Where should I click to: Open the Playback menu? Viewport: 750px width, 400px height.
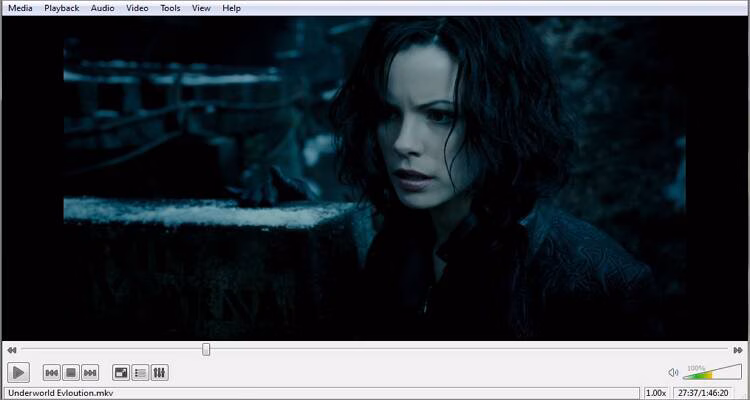62,8
